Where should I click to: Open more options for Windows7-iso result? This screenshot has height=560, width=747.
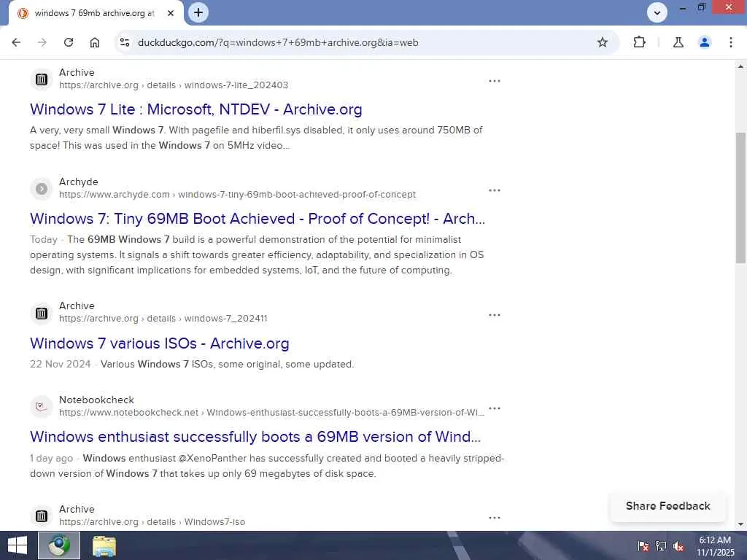(x=495, y=518)
